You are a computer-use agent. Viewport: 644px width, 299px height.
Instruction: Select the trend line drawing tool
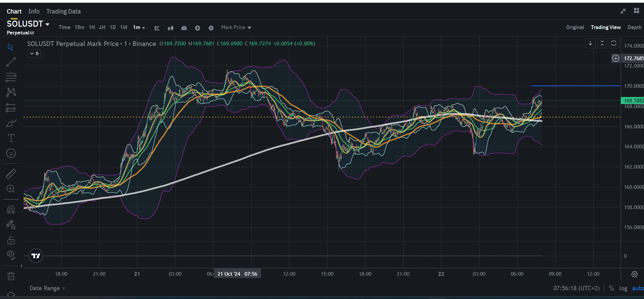(11, 62)
